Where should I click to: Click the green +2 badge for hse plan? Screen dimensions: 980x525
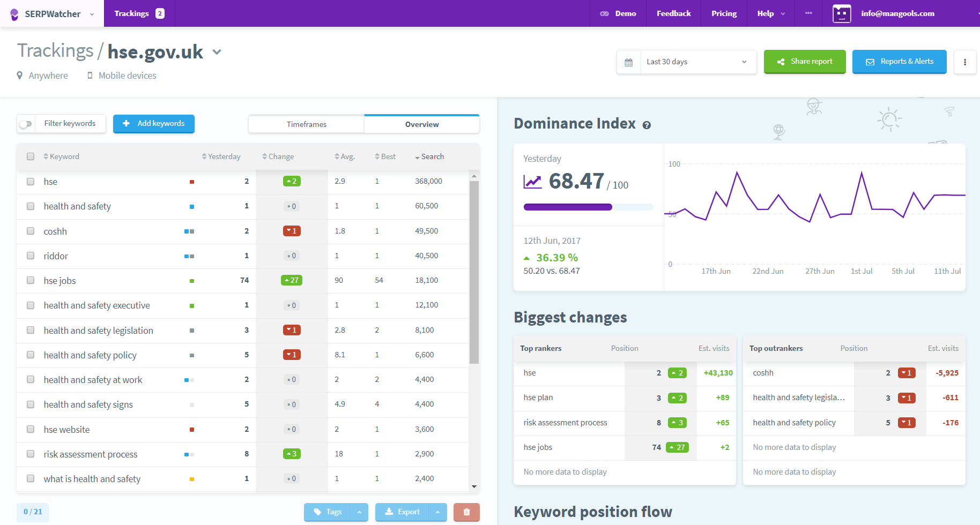[678, 398]
